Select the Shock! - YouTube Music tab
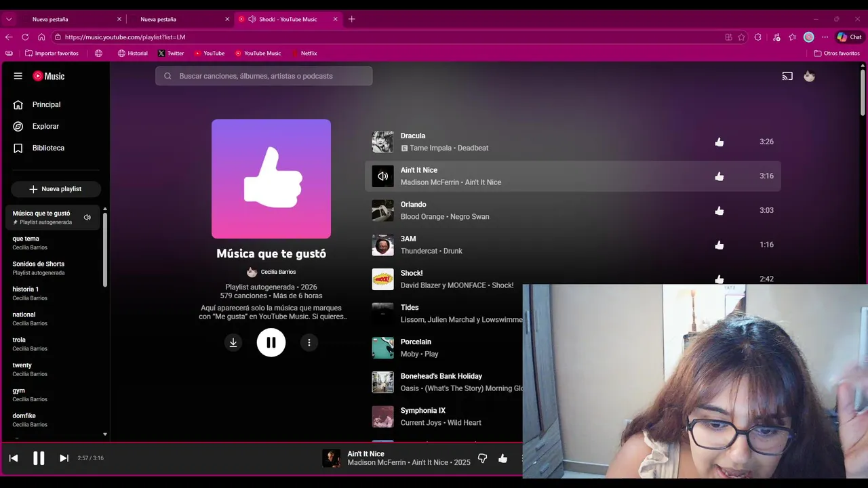Viewport: 868px width, 488px height. coord(288,19)
